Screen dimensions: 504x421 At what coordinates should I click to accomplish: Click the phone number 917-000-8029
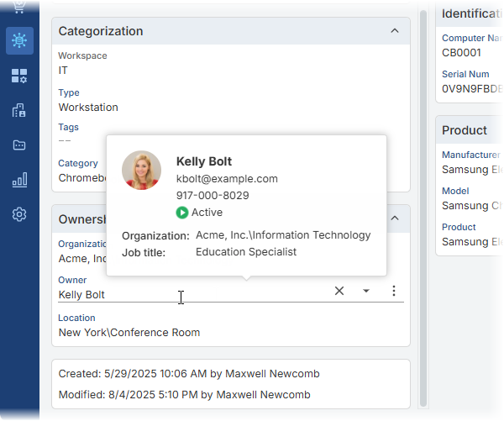213,196
